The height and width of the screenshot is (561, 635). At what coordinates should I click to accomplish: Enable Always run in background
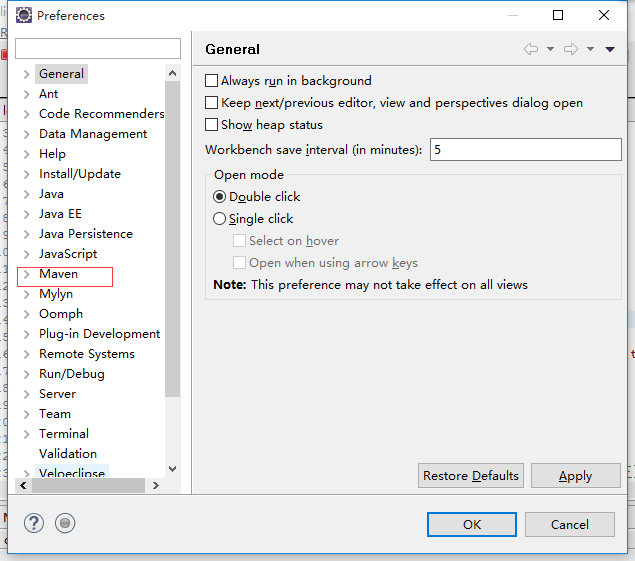[x=211, y=81]
